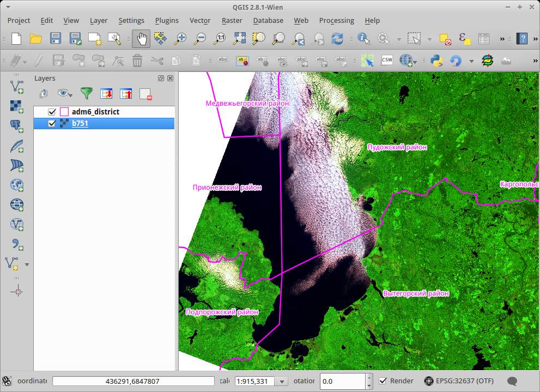Disable the Render checkbox in status bar
This screenshot has width=540, height=392.
(x=383, y=381)
